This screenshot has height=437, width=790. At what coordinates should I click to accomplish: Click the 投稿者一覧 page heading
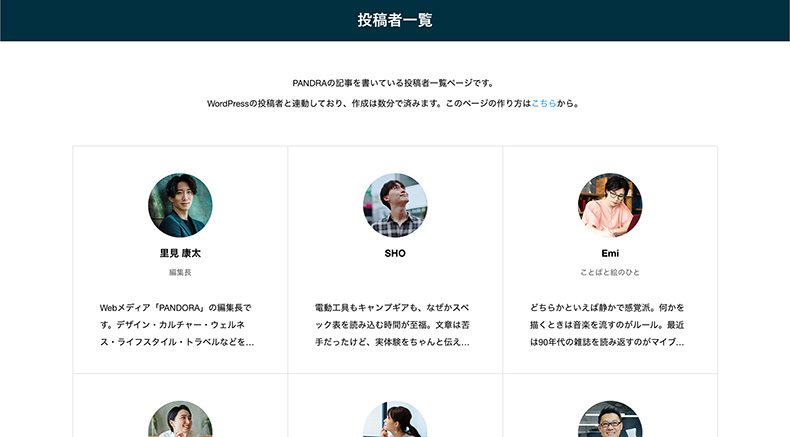pyautogui.click(x=395, y=20)
